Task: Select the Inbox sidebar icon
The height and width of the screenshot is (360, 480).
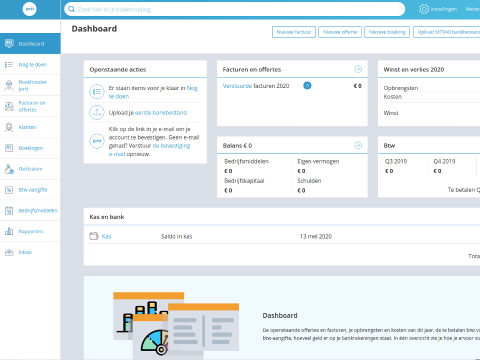Action: tap(9, 252)
